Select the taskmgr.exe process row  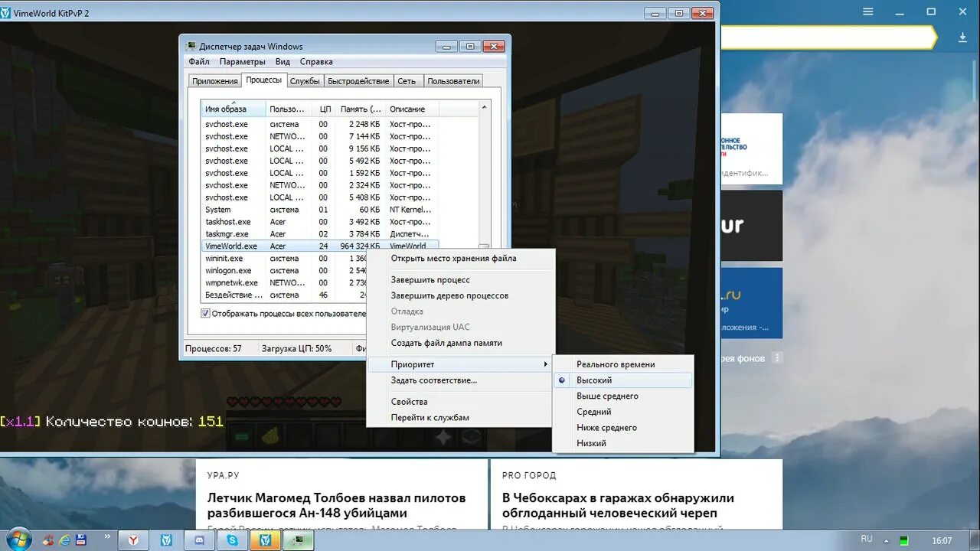(x=321, y=234)
